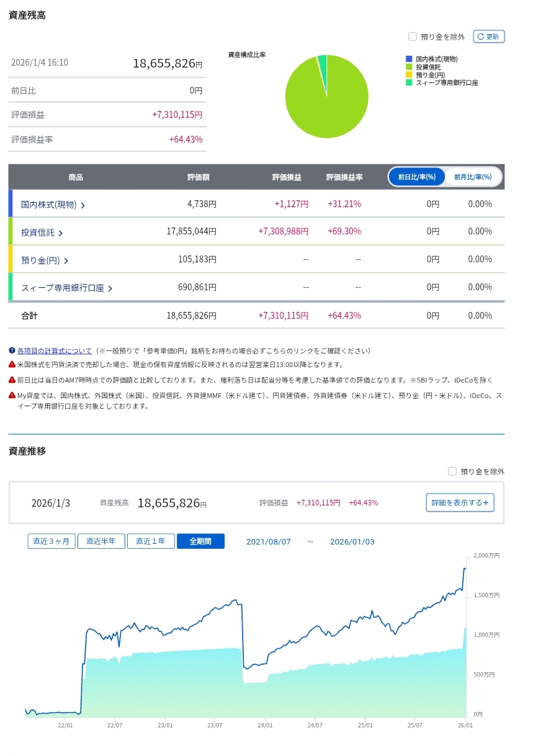Click the refresh icon in 更新 button
The image size is (533, 756).
(x=480, y=37)
